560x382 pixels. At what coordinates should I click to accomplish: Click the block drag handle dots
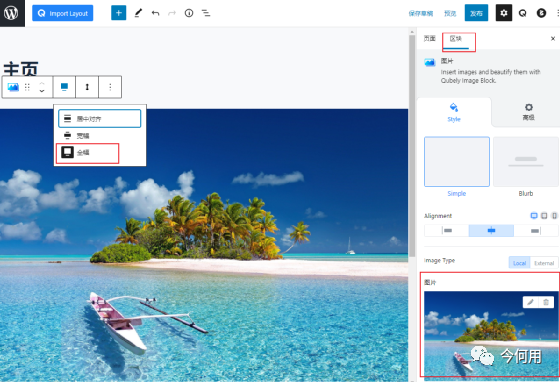[x=27, y=87]
